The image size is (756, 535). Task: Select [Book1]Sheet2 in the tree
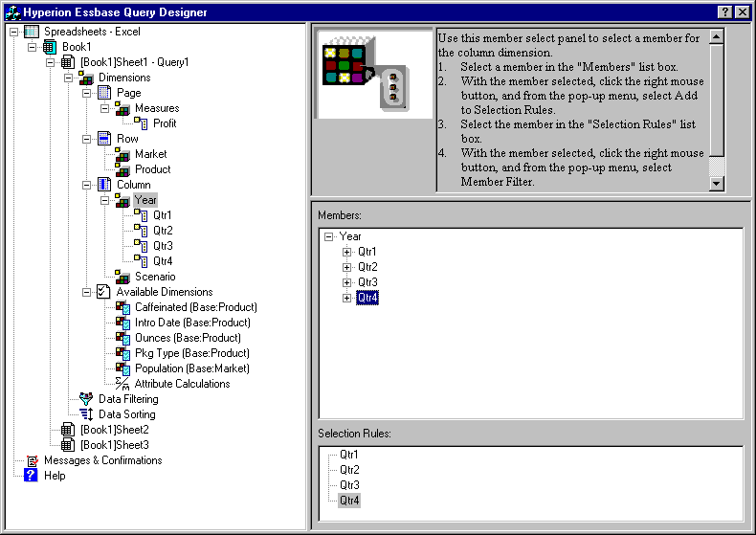(114, 430)
